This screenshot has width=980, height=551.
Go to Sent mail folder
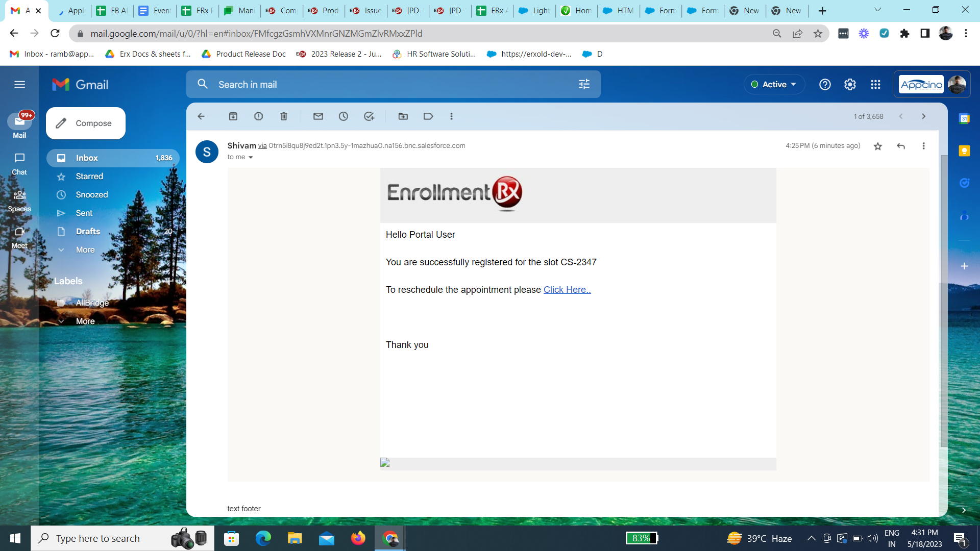84,213
